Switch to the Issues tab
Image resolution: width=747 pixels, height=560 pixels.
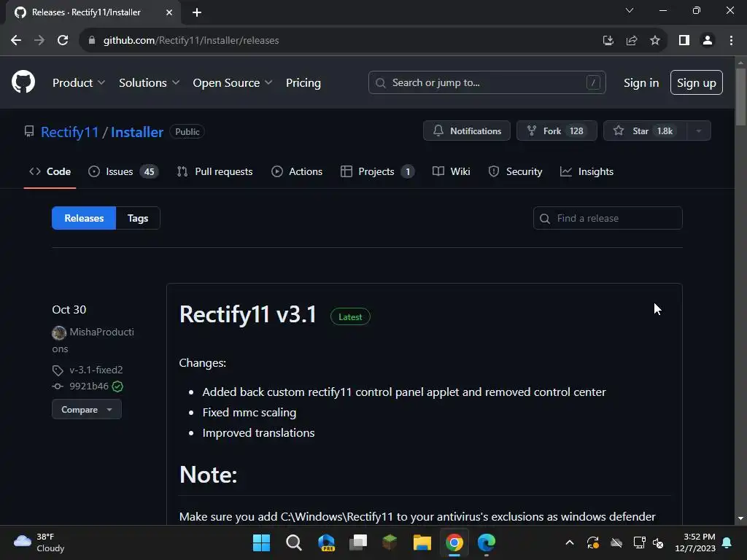point(123,171)
